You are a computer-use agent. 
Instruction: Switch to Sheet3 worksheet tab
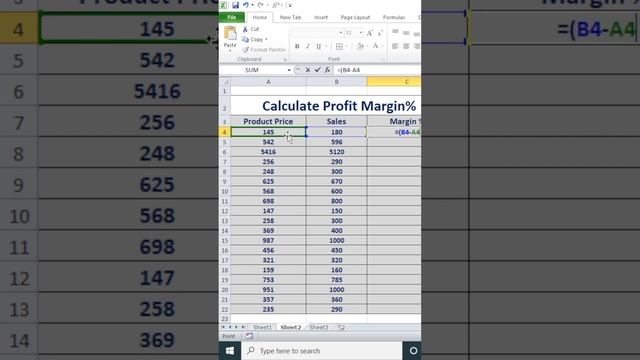click(319, 327)
